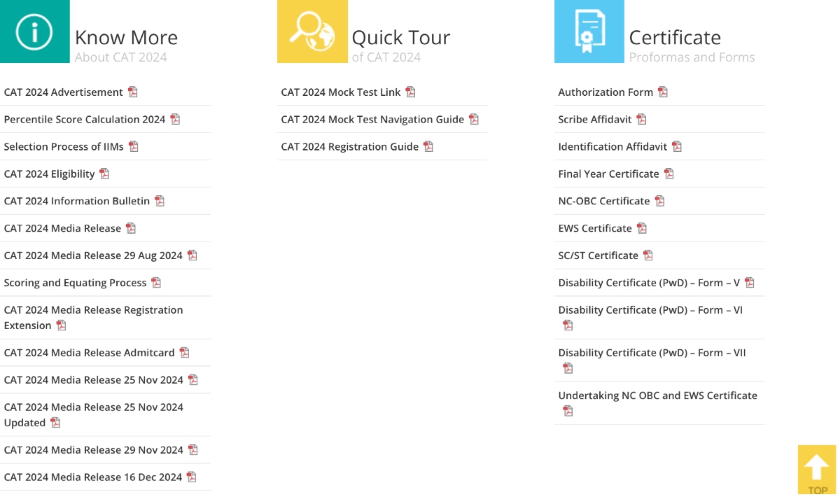
Task: Open CAT 2024 Media Release Admitcard link
Action: coord(89,353)
